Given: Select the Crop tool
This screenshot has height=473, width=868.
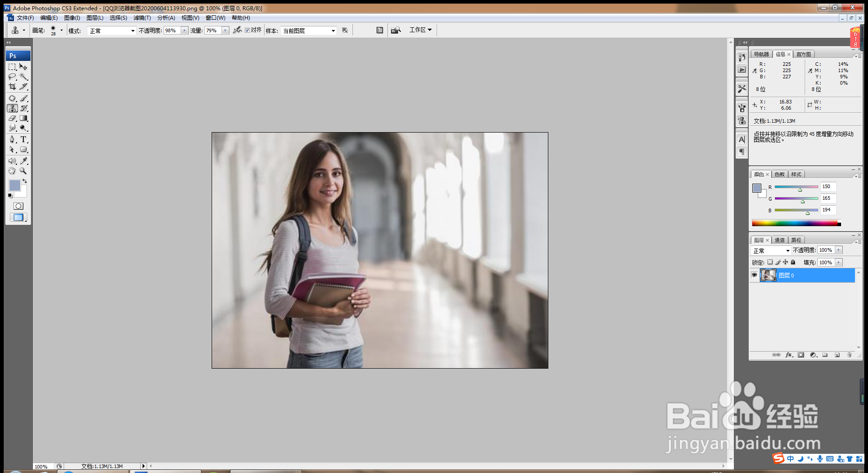Looking at the screenshot, I should click(x=12, y=86).
